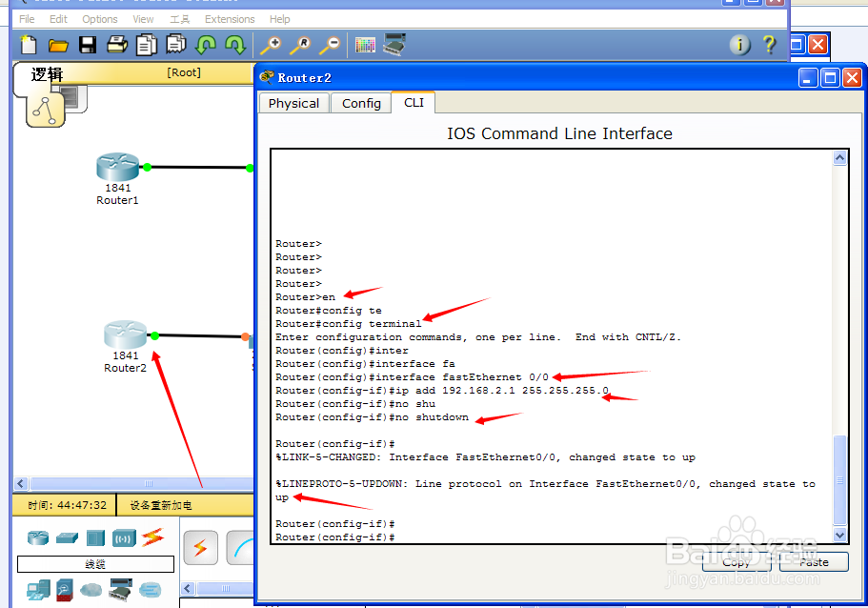Viewport: 868px width, 608px height.
Task: Click the CLI vertical scrollbar thumb
Action: (839, 480)
